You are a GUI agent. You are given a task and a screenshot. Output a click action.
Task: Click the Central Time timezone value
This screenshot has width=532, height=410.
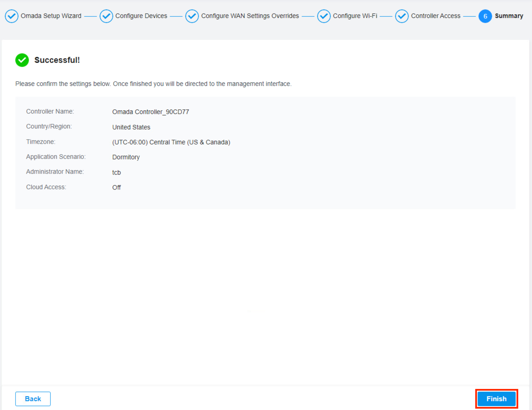point(171,142)
